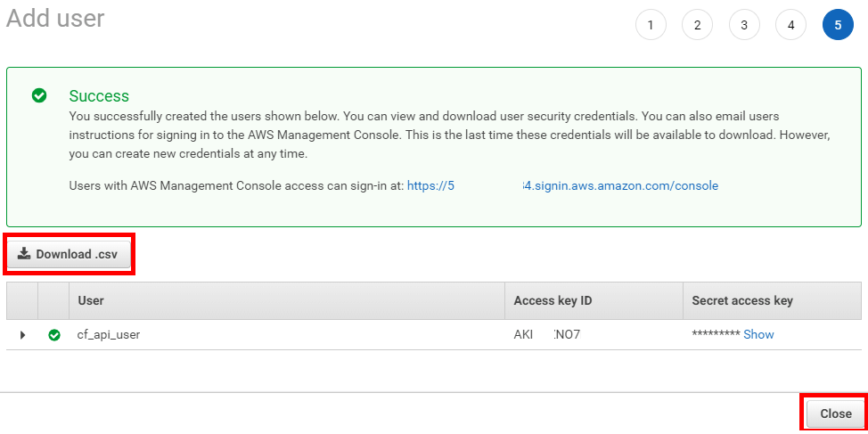The width and height of the screenshot is (868, 434).
Task: Go to step 1 of wizard
Action: tap(651, 25)
